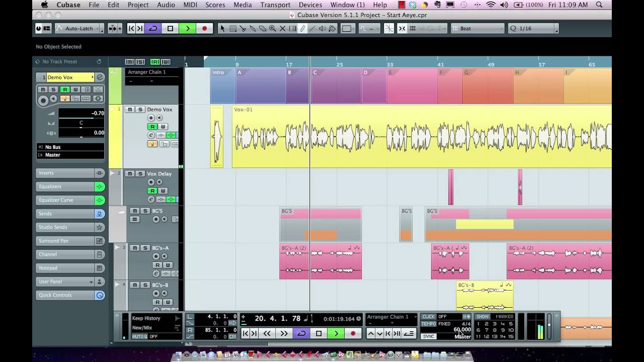Screen dimensions: 644x362
Task: Open the Project menu
Action: [138, 5]
